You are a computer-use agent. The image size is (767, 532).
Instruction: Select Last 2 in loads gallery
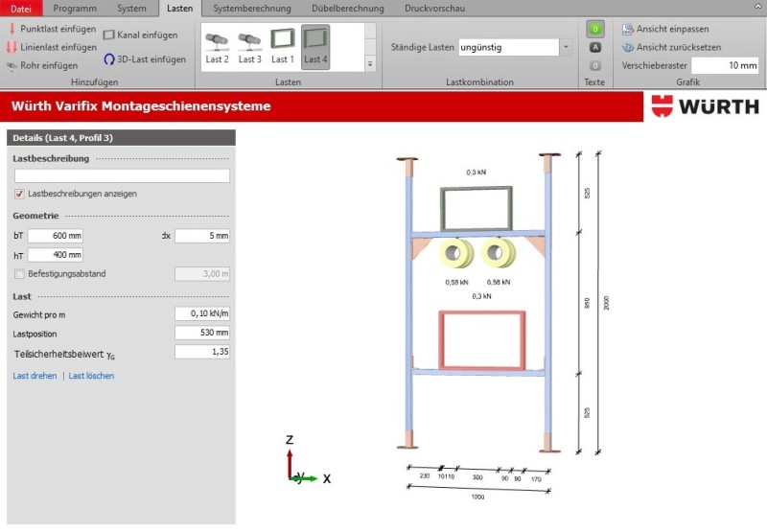tap(218, 45)
